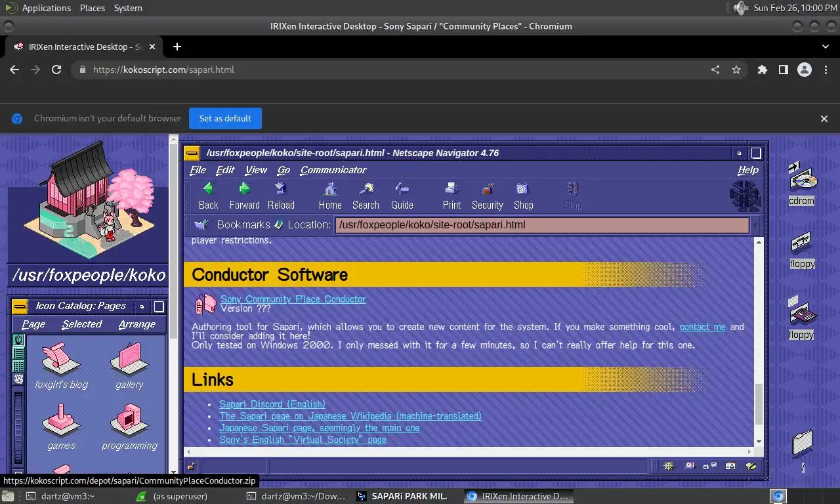Image resolution: width=840 pixels, height=504 pixels.
Task: Click the Netscape Forward arrow icon
Action: pyautogui.click(x=244, y=190)
